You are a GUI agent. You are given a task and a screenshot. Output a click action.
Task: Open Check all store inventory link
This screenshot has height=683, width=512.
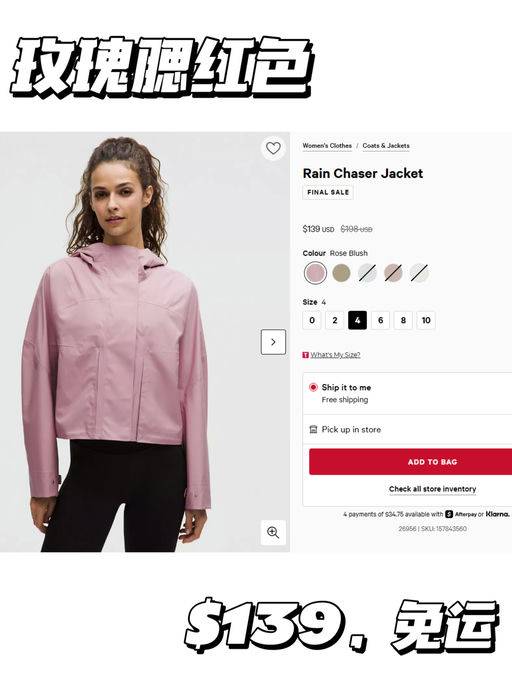tap(432, 489)
